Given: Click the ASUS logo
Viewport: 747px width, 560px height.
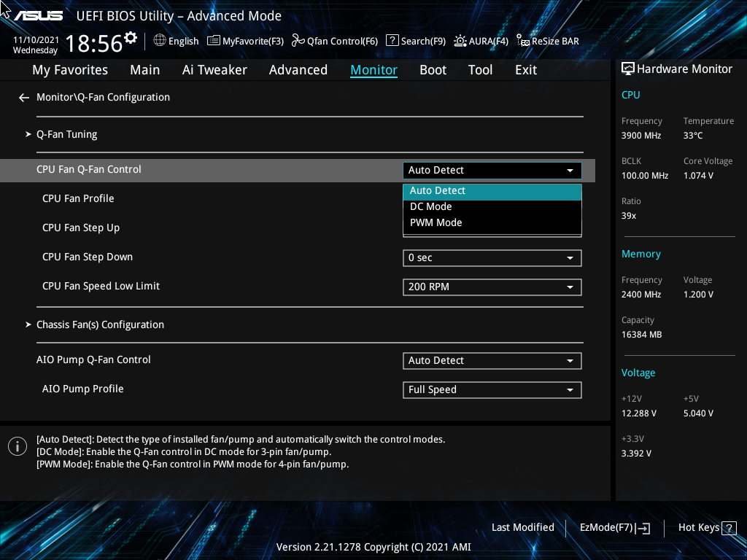Looking at the screenshot, I should (x=38, y=16).
